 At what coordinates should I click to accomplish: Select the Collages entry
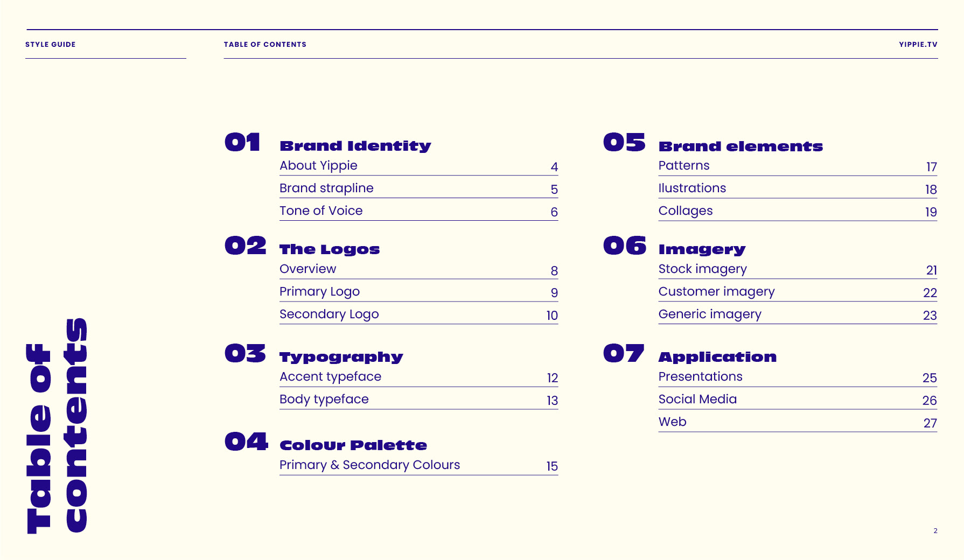[686, 211]
